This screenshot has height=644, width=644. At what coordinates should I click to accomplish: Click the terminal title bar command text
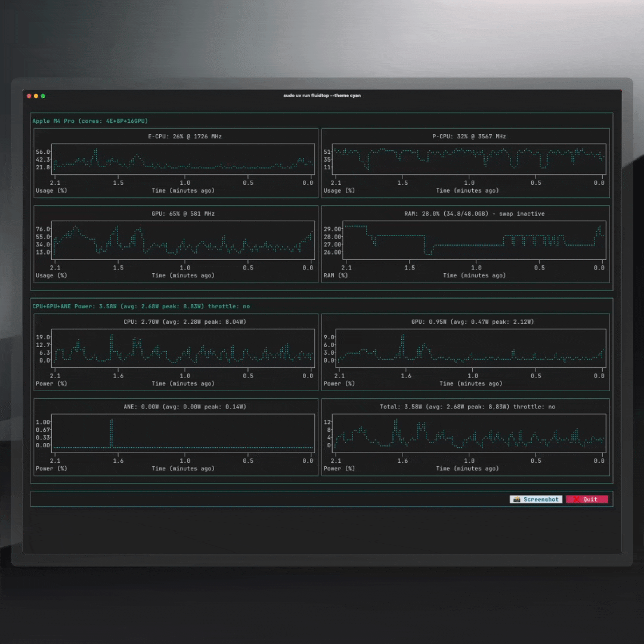coord(322,95)
